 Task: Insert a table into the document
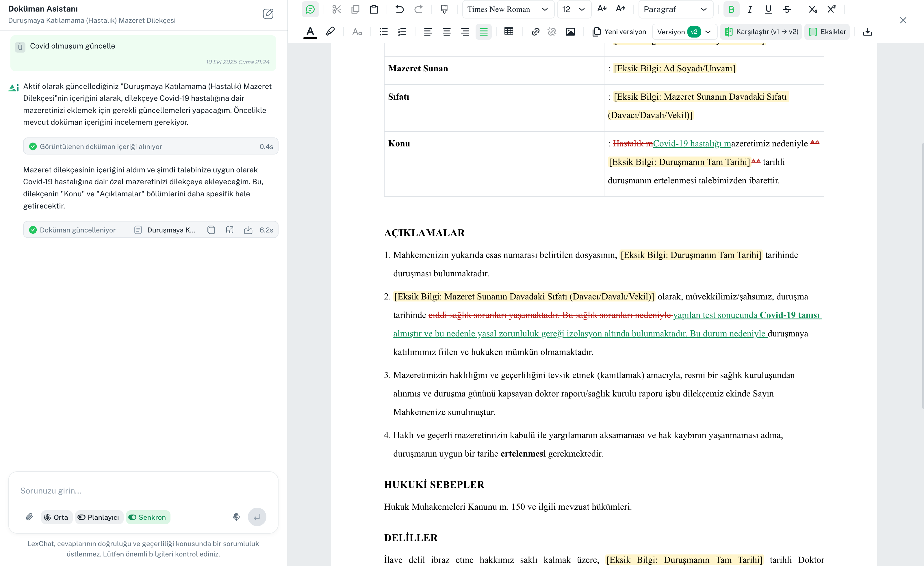509,31
